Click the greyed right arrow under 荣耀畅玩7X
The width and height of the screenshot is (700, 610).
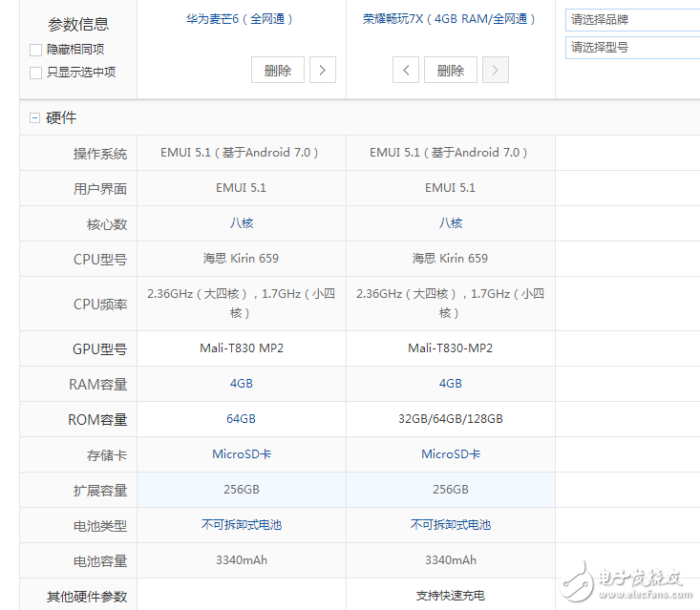point(495,70)
